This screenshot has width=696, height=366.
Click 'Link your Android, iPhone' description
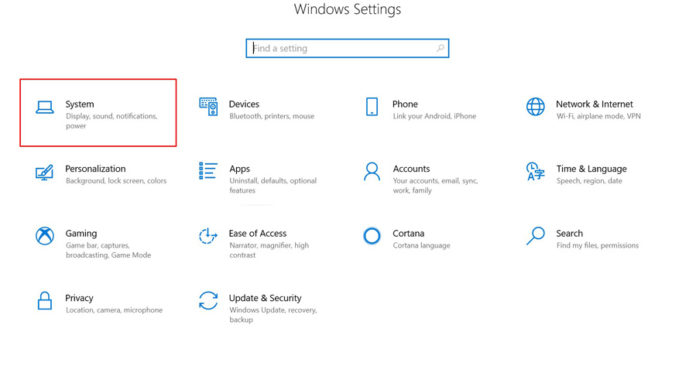[435, 116]
